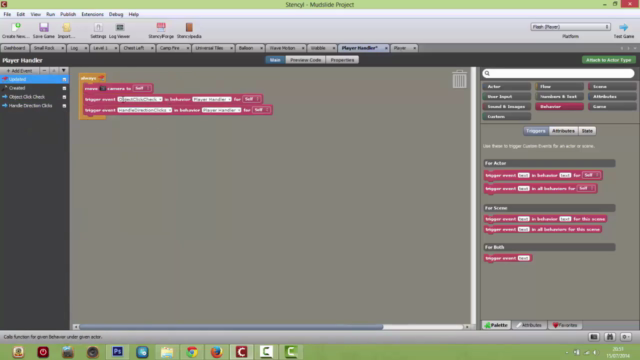Open the Self dropdown on the move camera block
The height and width of the screenshot is (360, 640).
point(142,88)
